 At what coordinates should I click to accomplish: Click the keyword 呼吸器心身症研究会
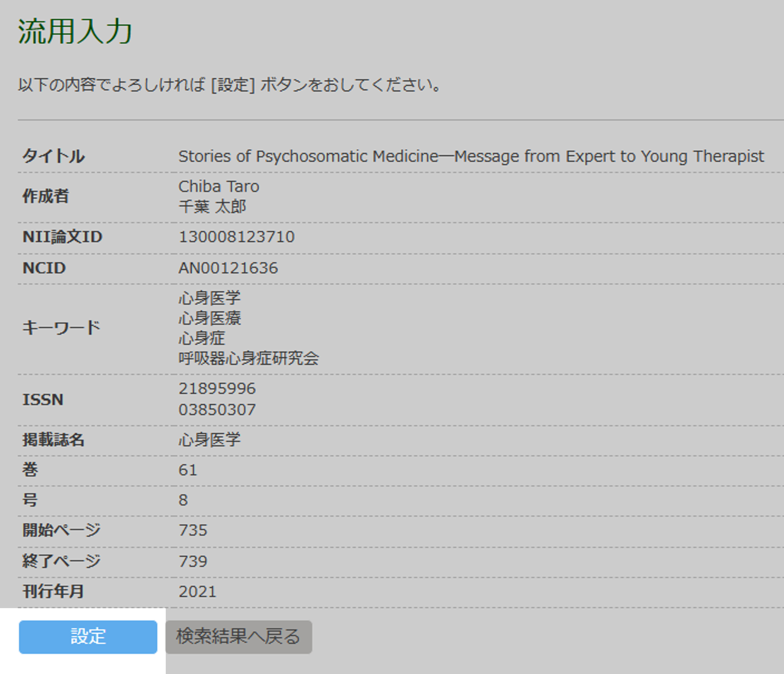[x=248, y=358]
